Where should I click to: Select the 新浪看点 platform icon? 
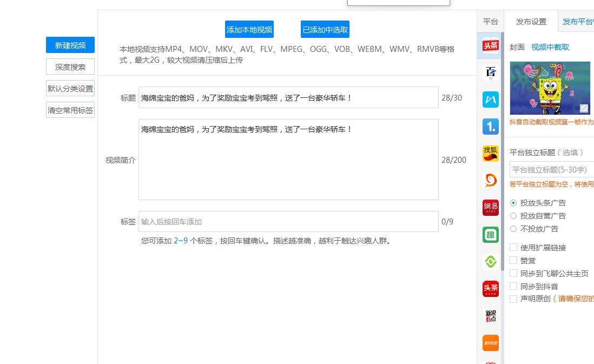[x=490, y=315]
